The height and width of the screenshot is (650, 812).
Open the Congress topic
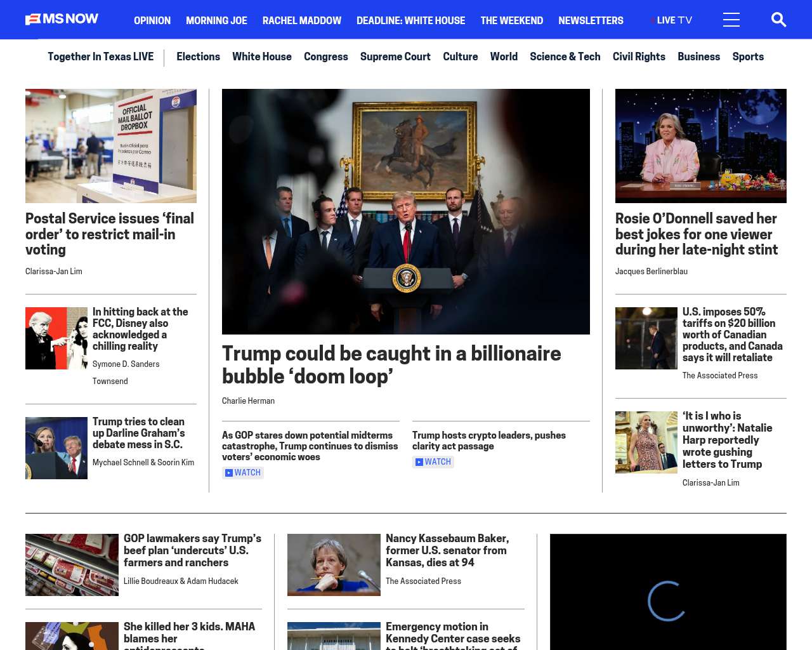tap(326, 56)
